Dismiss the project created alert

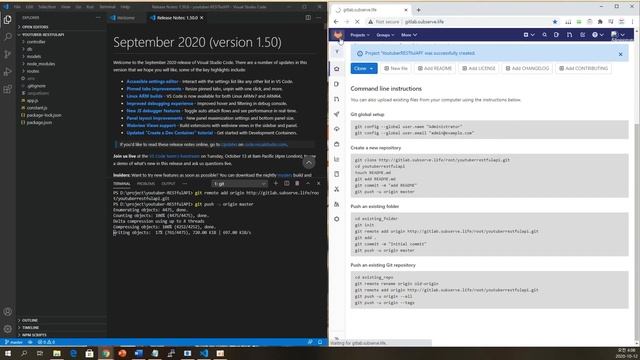tap(620, 54)
